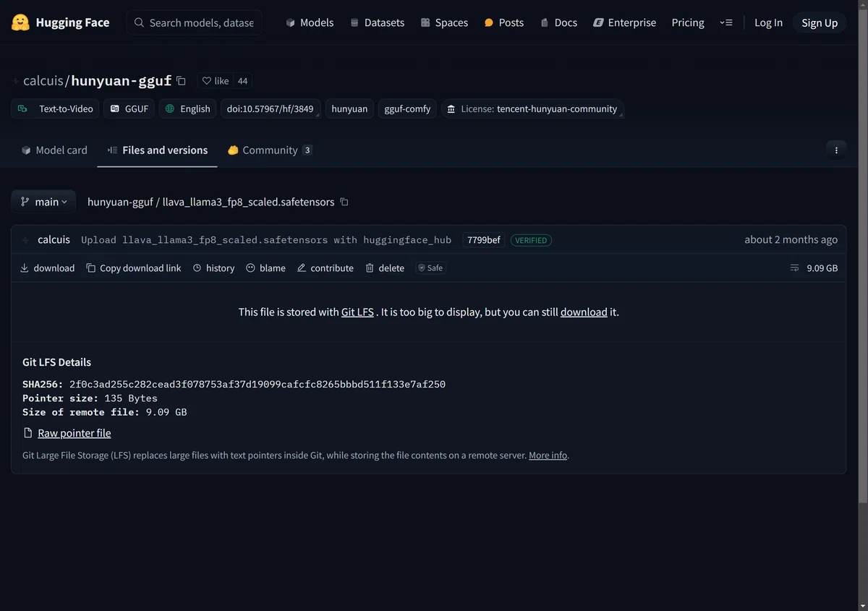Expand the main branch dropdown

coord(43,202)
